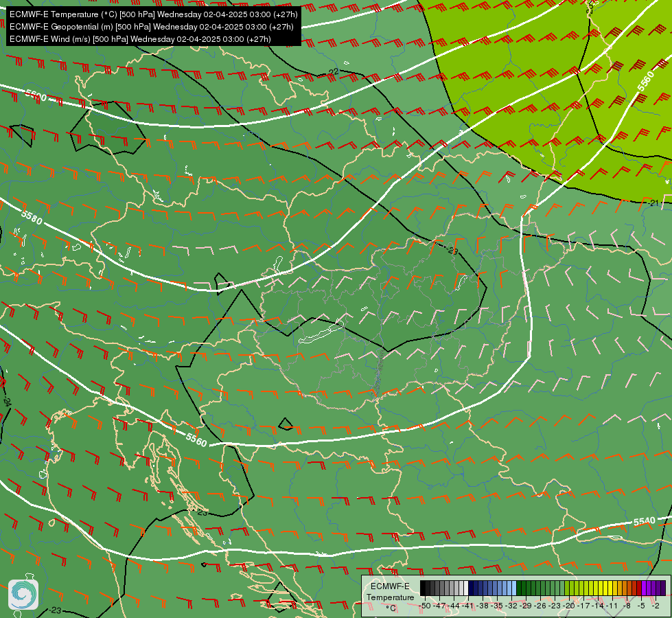Select the Wind (m/s) [500 hPa] title line

point(140,39)
